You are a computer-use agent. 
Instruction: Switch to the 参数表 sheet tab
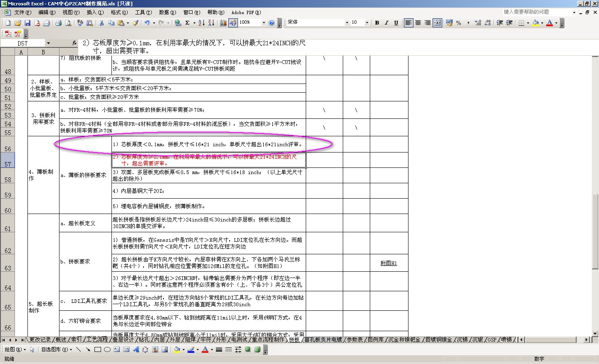pos(354,340)
